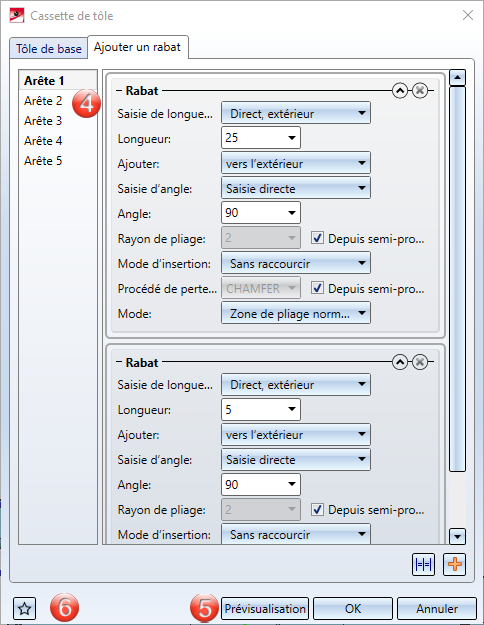
Task: Open first Saisie de longueur dropdown
Action: click(296, 113)
